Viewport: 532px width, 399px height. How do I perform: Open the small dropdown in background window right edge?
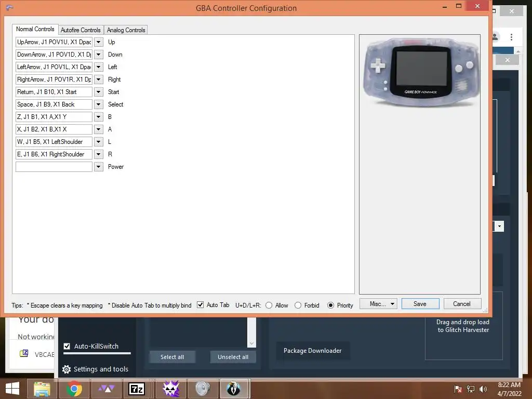pyautogui.click(x=499, y=227)
